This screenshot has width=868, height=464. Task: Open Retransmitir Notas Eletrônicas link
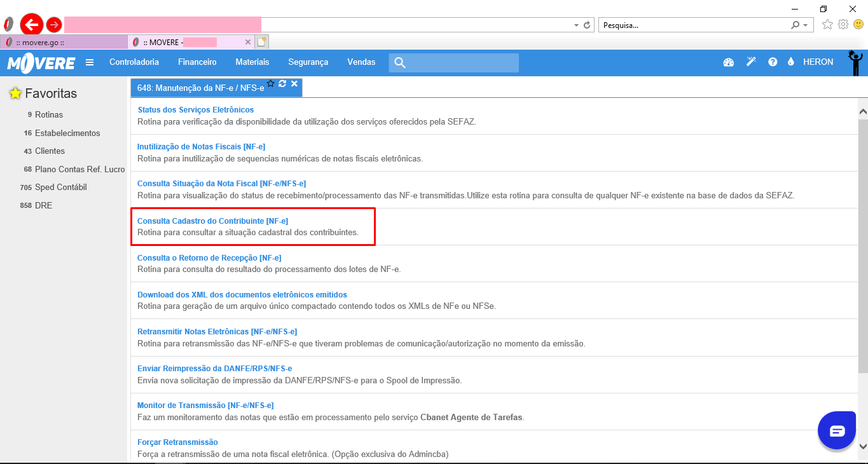(217, 331)
